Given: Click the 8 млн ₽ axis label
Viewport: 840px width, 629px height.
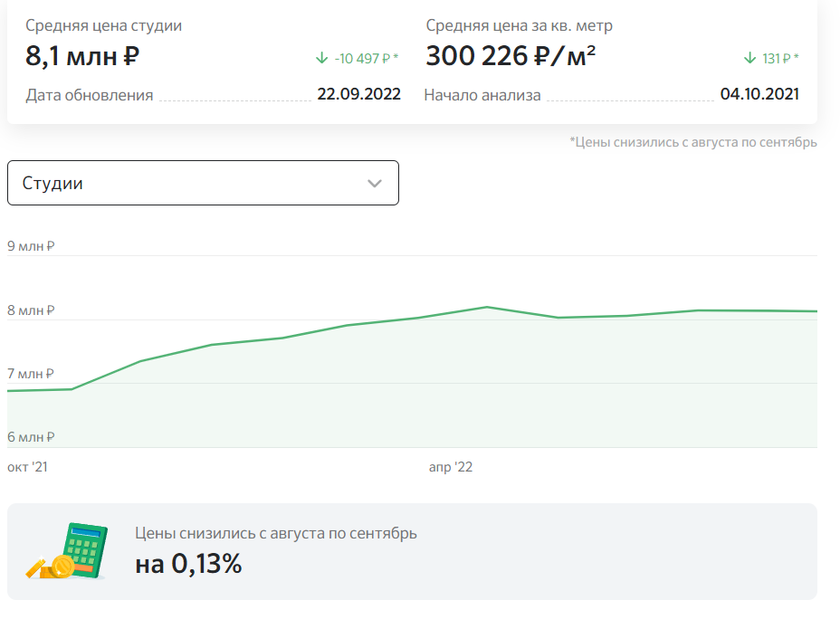Looking at the screenshot, I should (31, 310).
